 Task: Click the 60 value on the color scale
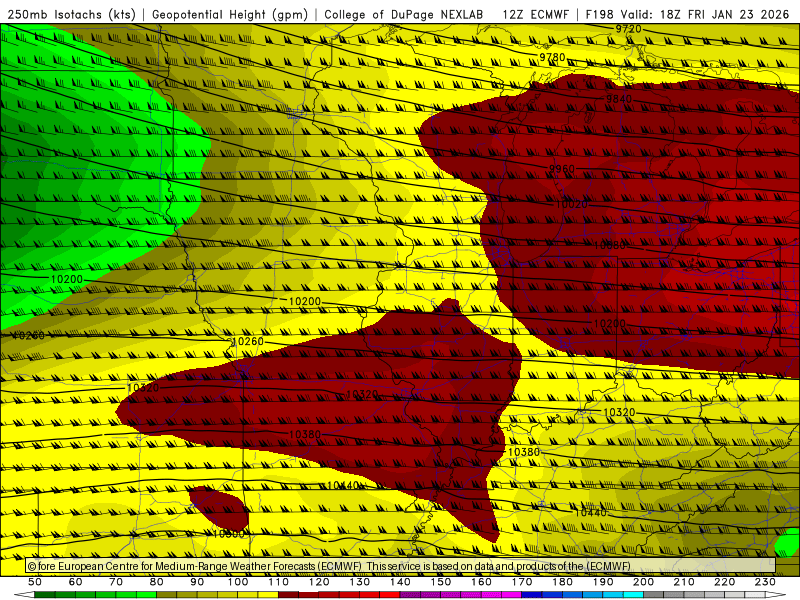[75, 582]
